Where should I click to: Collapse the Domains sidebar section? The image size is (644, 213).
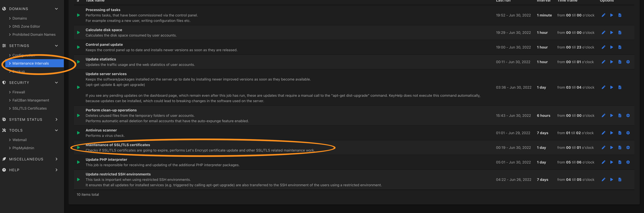56,9
